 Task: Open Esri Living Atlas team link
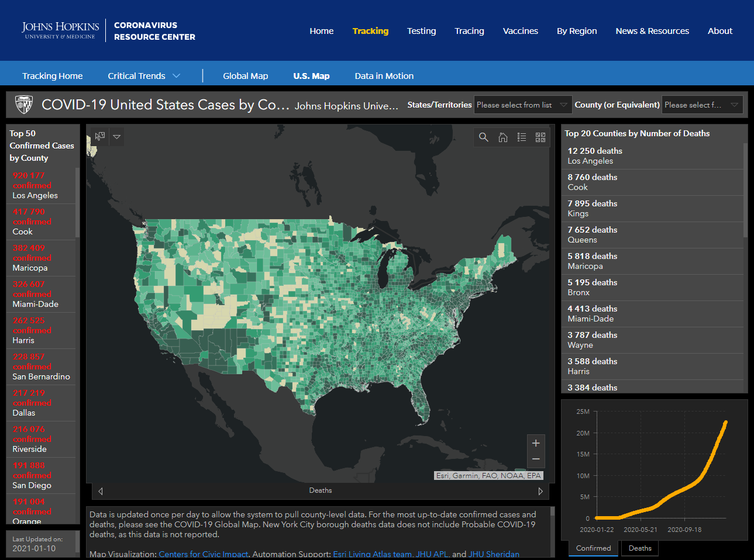pyautogui.click(x=372, y=554)
